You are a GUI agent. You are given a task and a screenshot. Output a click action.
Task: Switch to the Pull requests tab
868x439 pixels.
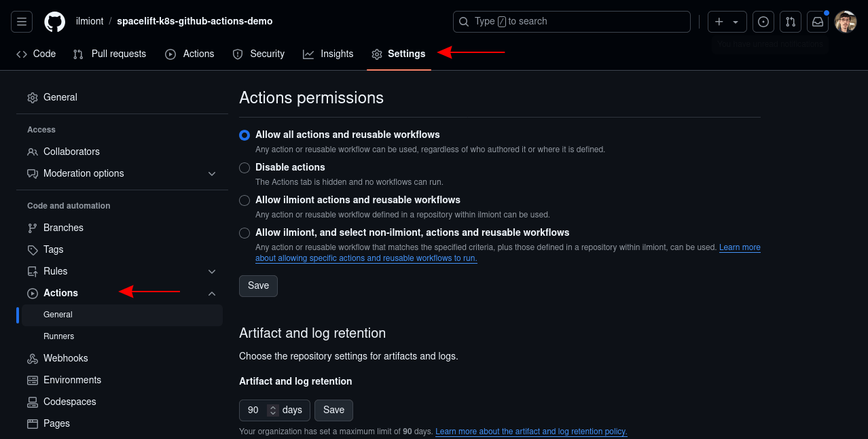click(x=109, y=54)
